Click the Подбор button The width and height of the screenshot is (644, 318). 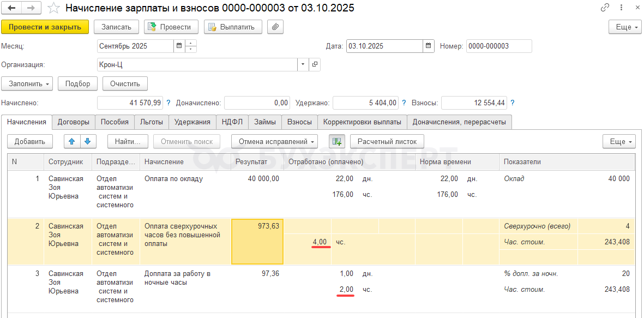coord(77,84)
